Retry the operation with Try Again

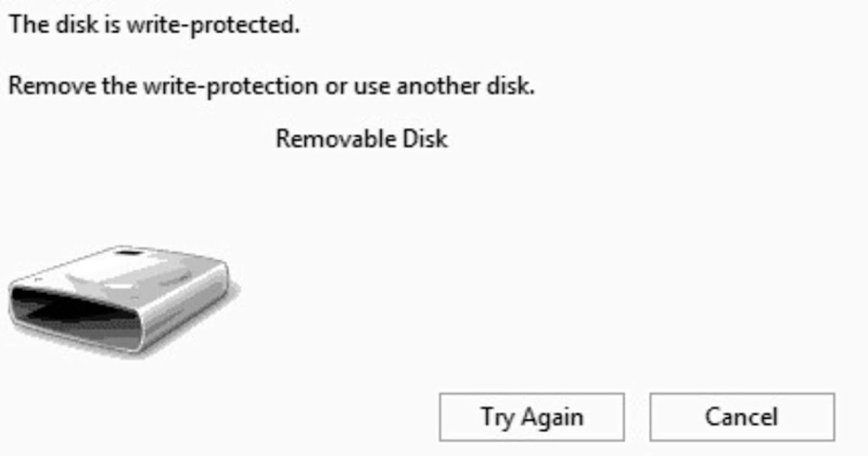[x=532, y=417]
